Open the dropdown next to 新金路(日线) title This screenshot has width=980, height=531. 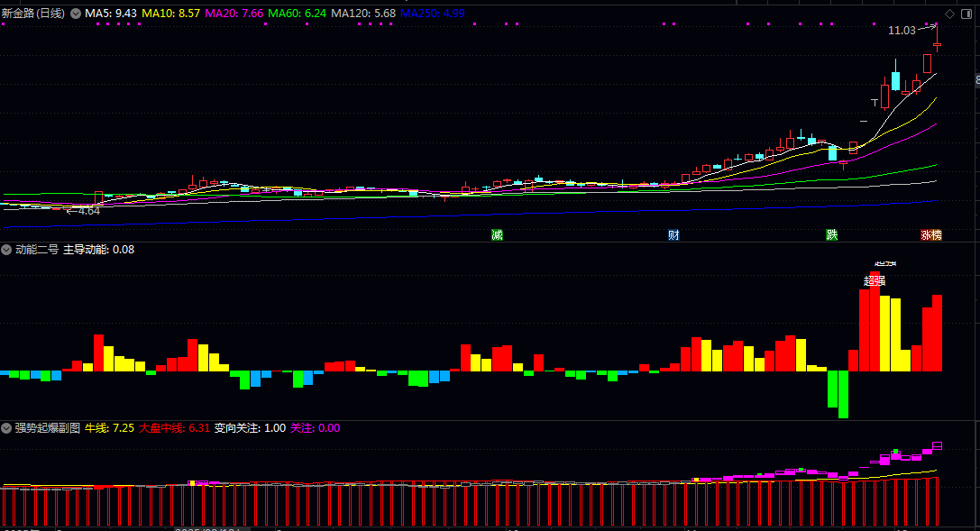click(76, 14)
